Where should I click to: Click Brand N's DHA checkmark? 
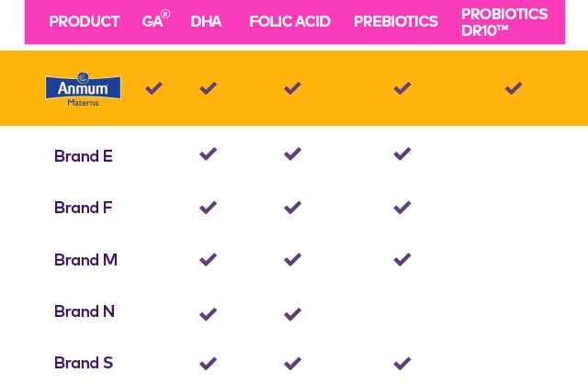pyautogui.click(x=209, y=314)
